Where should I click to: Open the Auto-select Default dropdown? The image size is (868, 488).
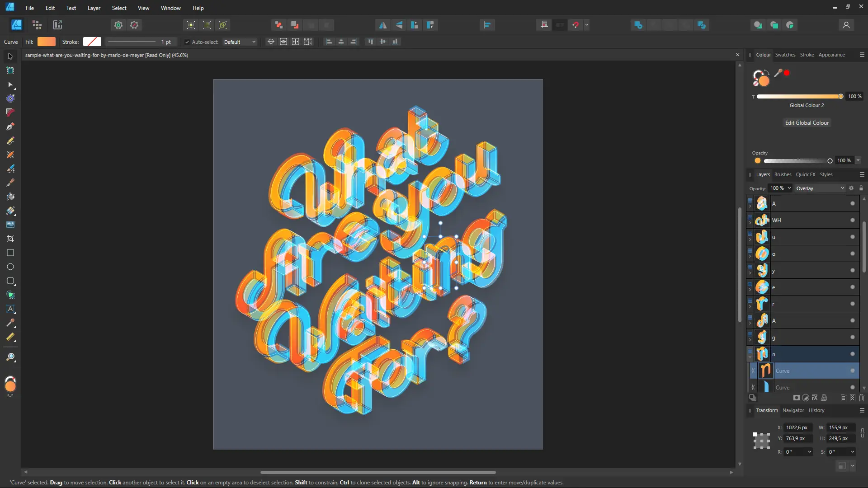pyautogui.click(x=240, y=42)
